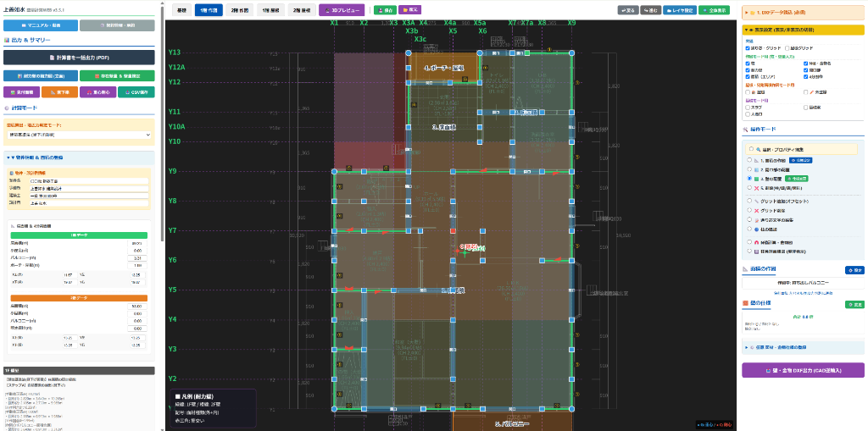Screen dimensions: 868x431
Task: Select the 選択・プロパティ編集 mode radio
Action: [750, 149]
